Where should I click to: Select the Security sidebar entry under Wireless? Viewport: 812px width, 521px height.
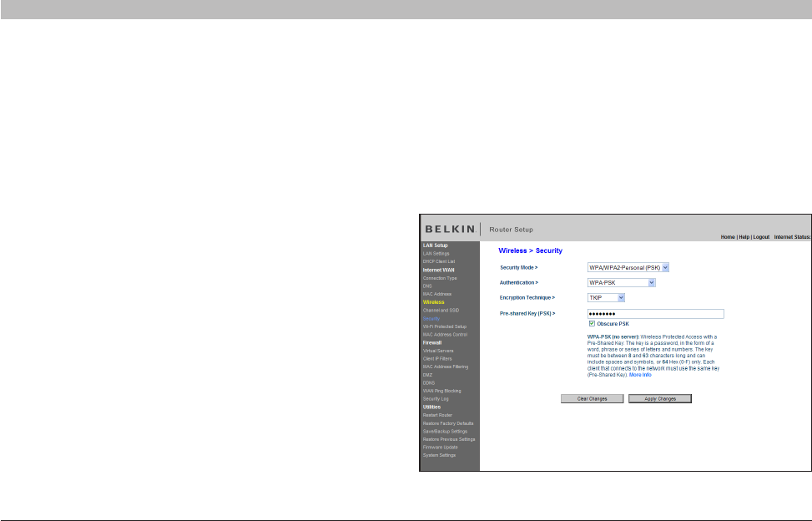[x=431, y=318]
